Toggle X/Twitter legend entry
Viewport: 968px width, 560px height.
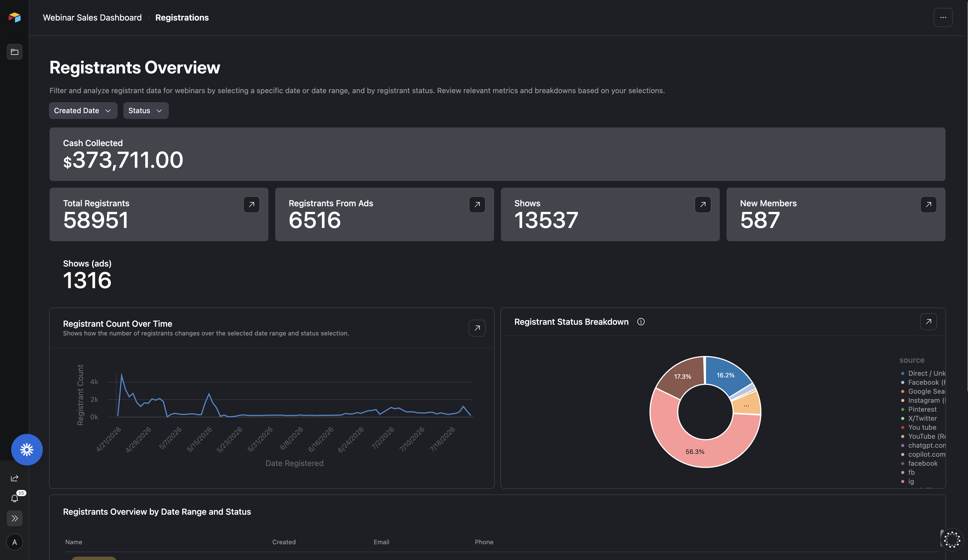pyautogui.click(x=919, y=418)
